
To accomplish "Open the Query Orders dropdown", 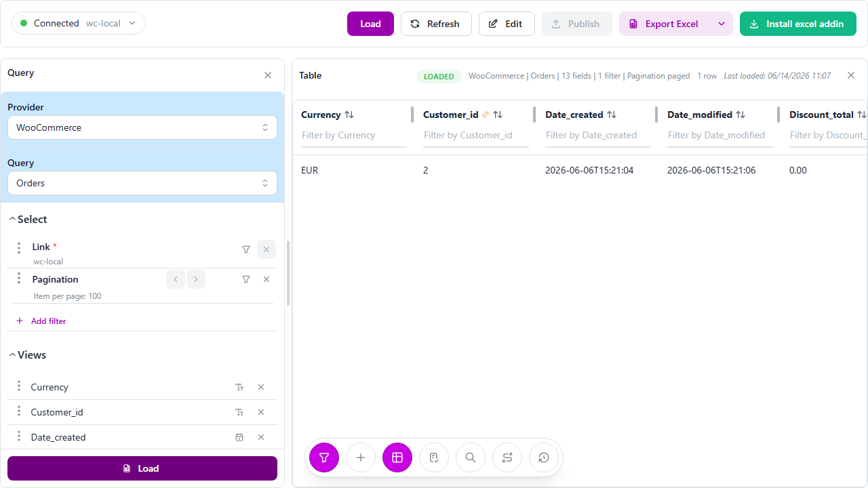I will 142,183.
